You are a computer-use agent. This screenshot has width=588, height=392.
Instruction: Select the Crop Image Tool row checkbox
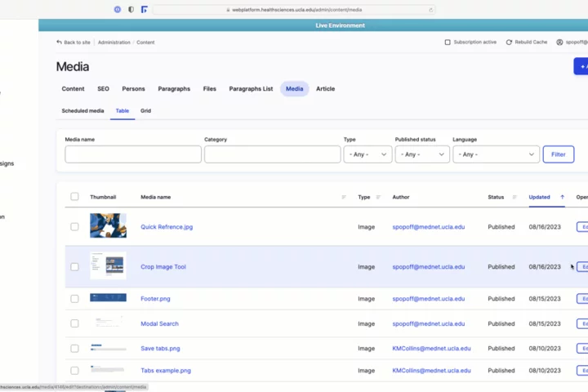(74, 267)
